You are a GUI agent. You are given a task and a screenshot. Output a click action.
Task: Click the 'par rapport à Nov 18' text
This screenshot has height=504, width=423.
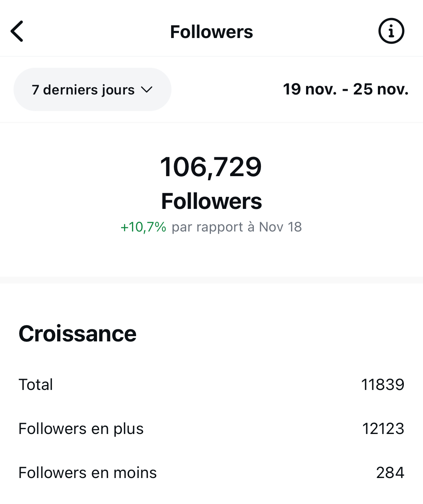[237, 227]
